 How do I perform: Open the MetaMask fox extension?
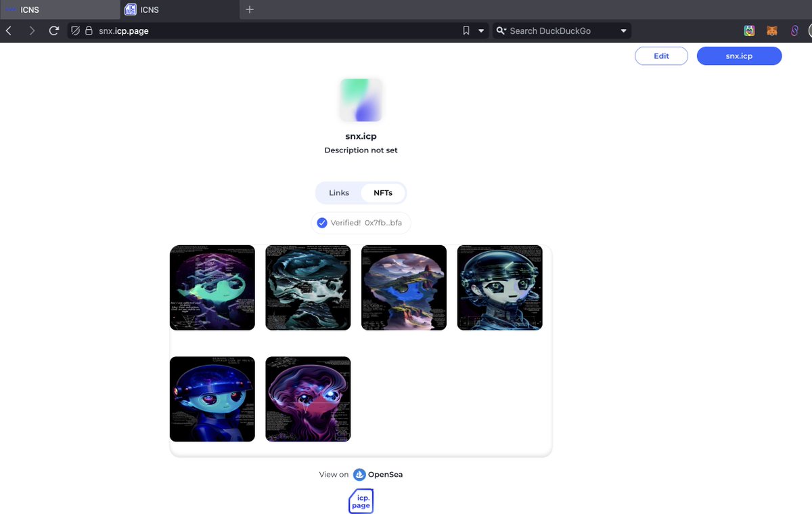772,30
